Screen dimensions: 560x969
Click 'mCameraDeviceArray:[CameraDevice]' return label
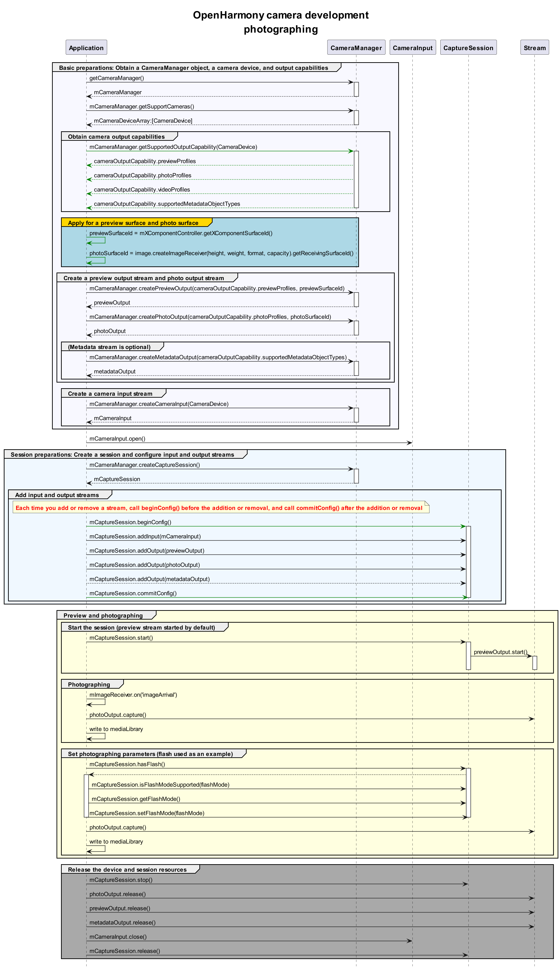point(143,121)
